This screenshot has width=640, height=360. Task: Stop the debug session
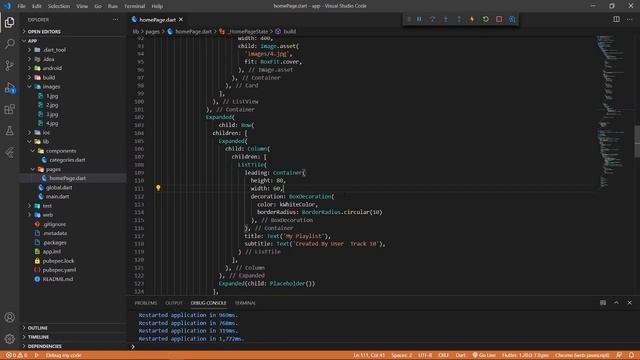coord(499,19)
